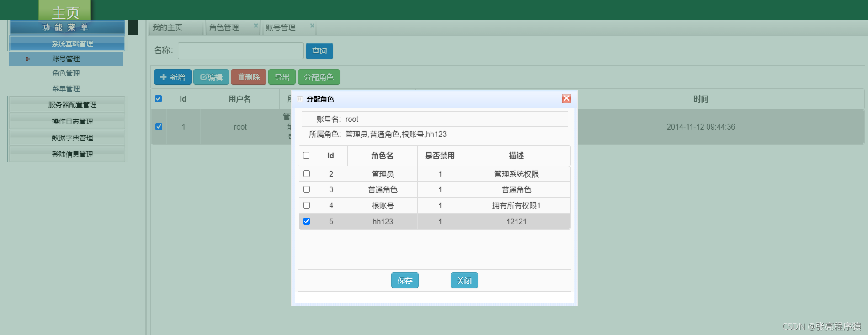Image resolution: width=868 pixels, height=335 pixels.
Task: Click the arrow icon beside 账号管理 in sidebar
Action: (28, 59)
